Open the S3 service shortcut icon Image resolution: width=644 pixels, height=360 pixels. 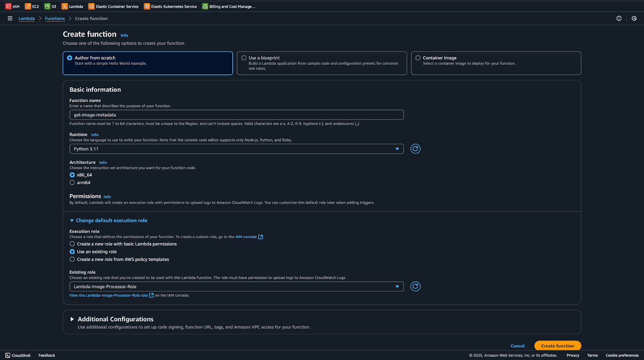pos(47,6)
